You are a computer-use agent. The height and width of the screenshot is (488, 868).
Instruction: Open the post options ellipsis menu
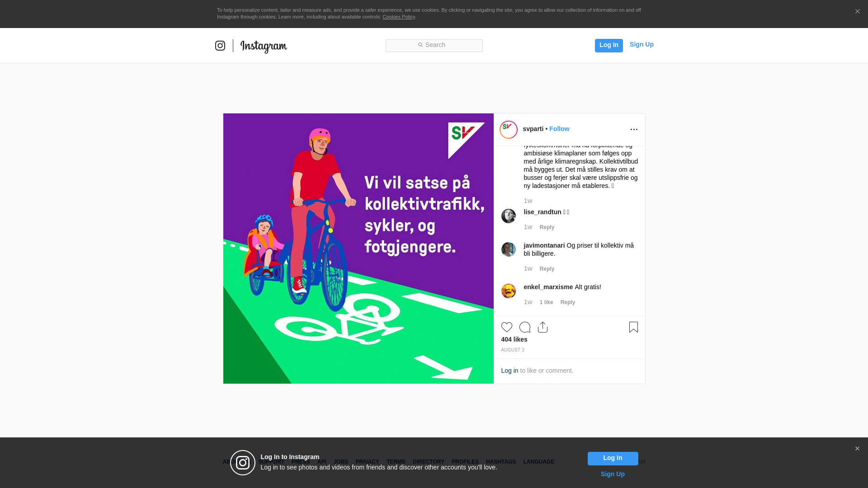coord(634,130)
